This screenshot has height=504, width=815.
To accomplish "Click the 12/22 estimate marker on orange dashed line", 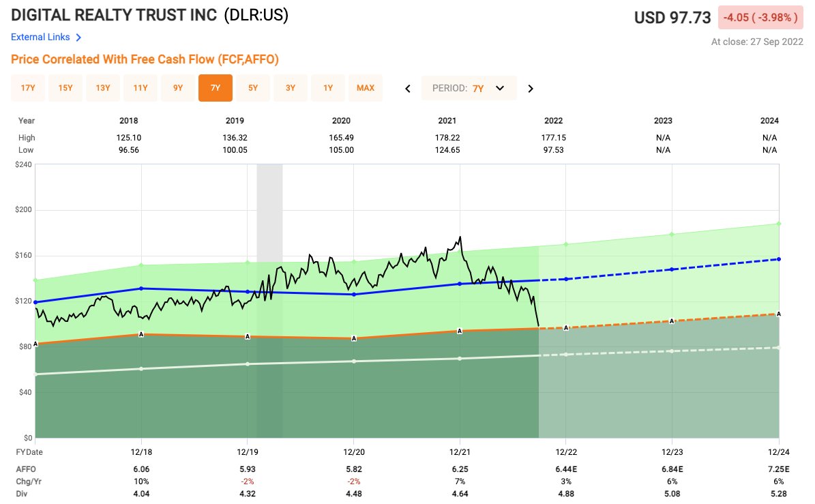I will (566, 328).
